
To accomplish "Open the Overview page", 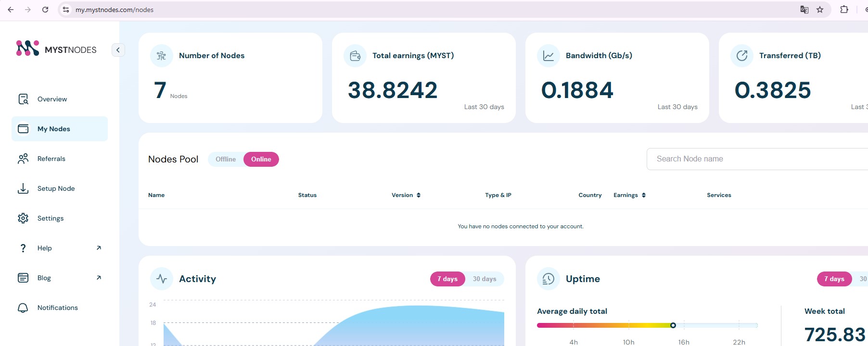I will coord(52,99).
